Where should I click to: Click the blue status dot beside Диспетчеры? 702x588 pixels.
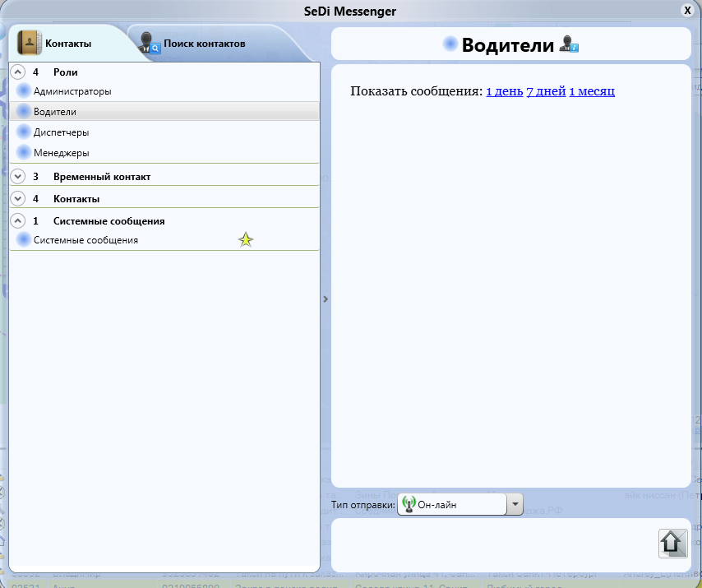pyautogui.click(x=23, y=132)
